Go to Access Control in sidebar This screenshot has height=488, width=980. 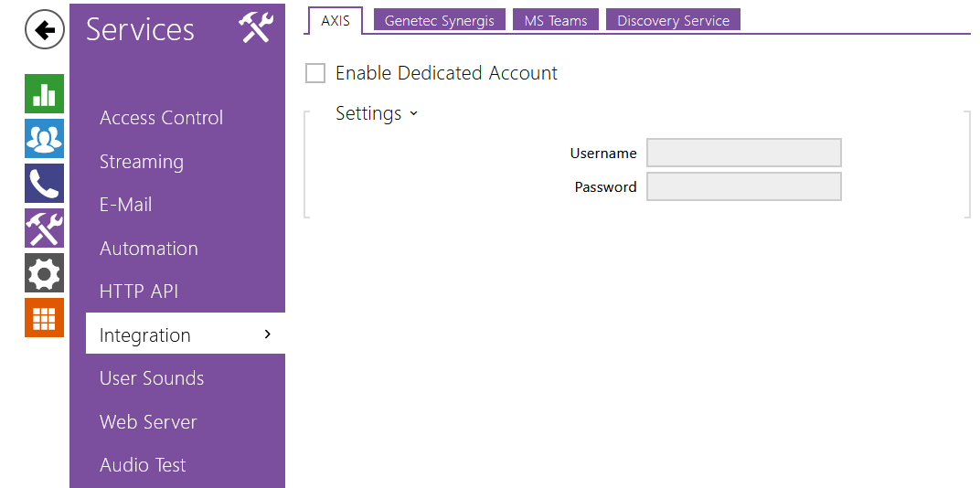click(x=161, y=118)
